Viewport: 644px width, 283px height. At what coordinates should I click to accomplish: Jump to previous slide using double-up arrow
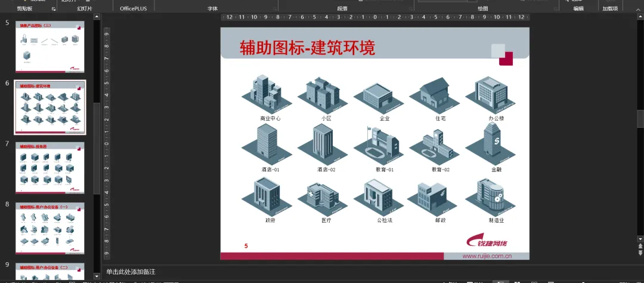coord(640,245)
